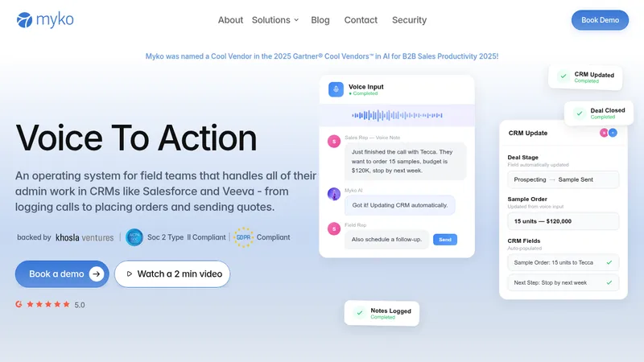644x362 pixels.
Task: Go to the Blog page
Action: [320, 20]
